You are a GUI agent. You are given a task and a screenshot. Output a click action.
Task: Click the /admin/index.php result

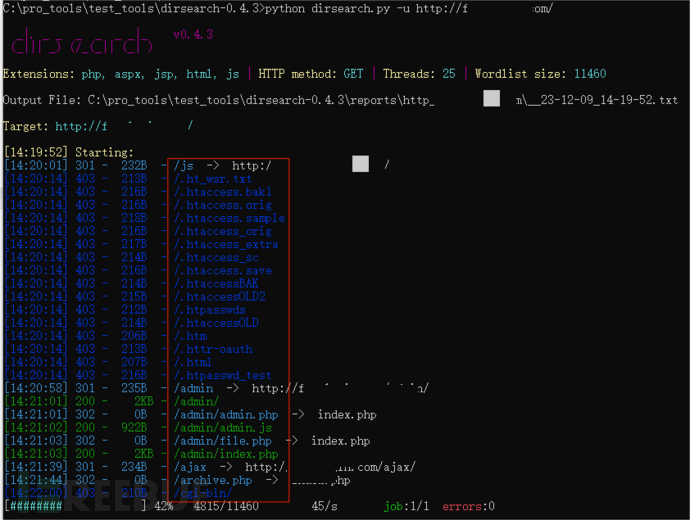pos(226,453)
